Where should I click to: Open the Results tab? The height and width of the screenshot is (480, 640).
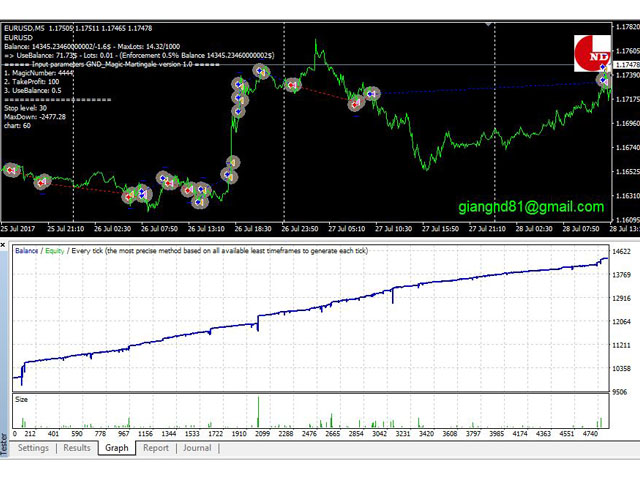tap(76, 448)
